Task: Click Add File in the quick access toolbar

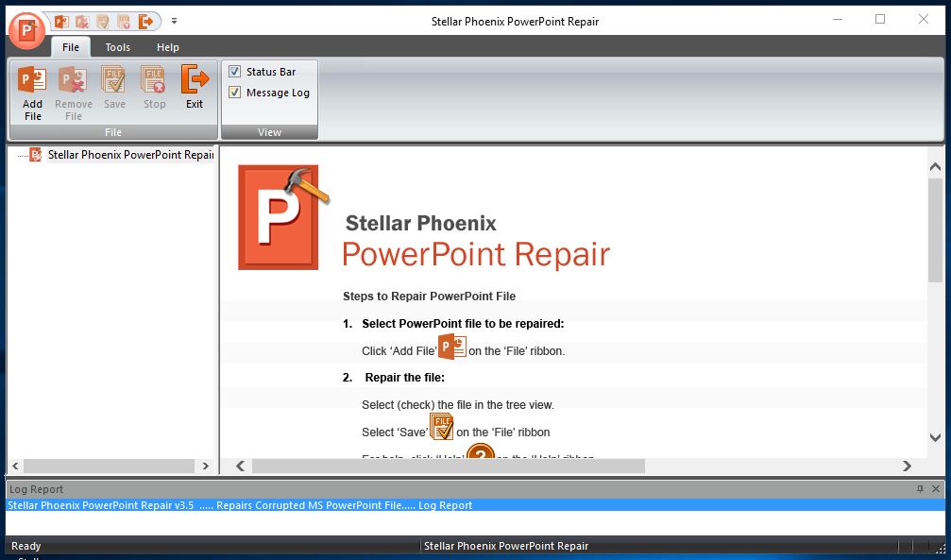Action: click(x=64, y=19)
